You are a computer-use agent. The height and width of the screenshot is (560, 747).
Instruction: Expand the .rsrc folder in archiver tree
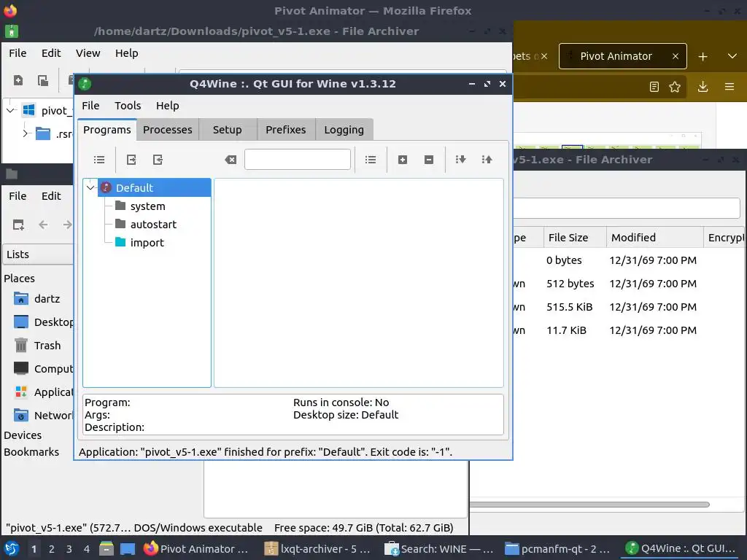tap(26, 134)
